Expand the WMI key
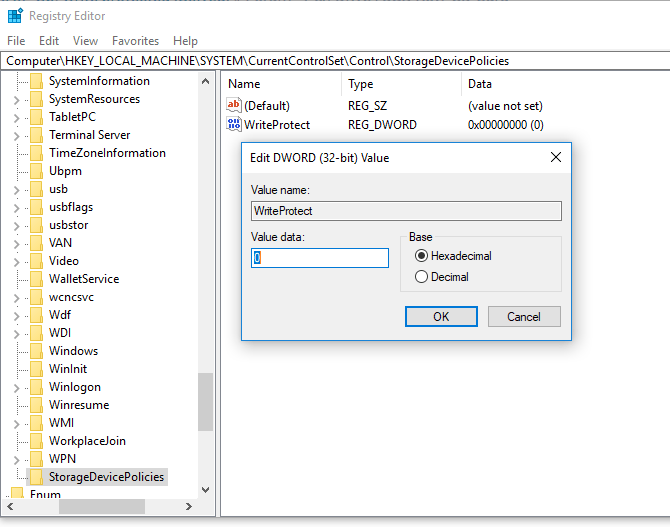This screenshot has height=527, width=670. 16,424
